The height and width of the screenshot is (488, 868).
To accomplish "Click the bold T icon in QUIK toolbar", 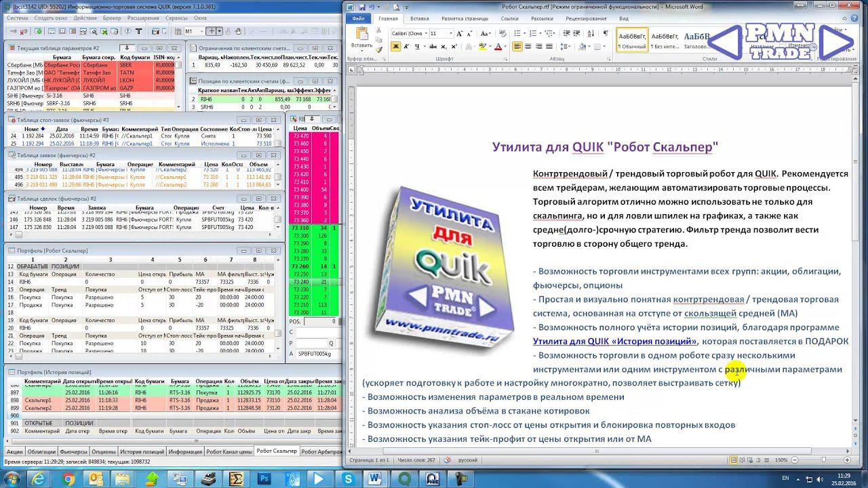I will (x=139, y=31).
